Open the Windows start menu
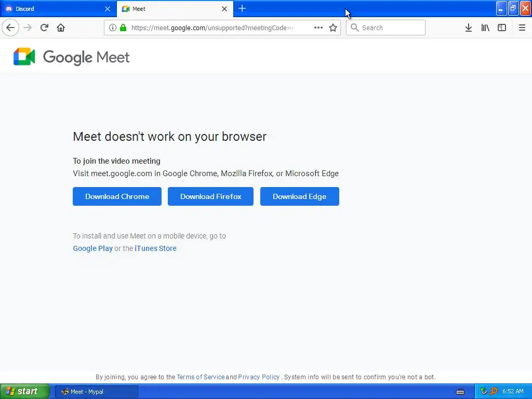The width and height of the screenshot is (532, 399). (x=25, y=392)
